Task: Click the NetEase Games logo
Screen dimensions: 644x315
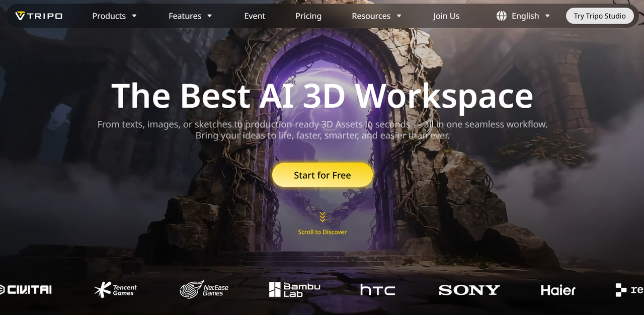Action: 204,290
